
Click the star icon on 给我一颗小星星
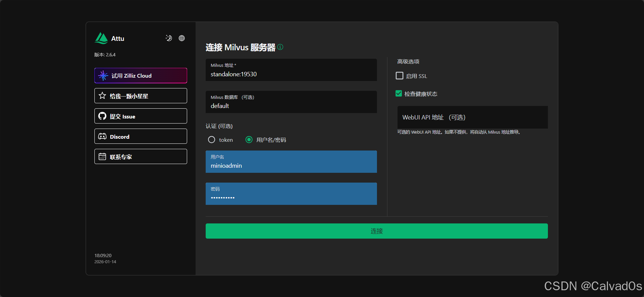[103, 96]
